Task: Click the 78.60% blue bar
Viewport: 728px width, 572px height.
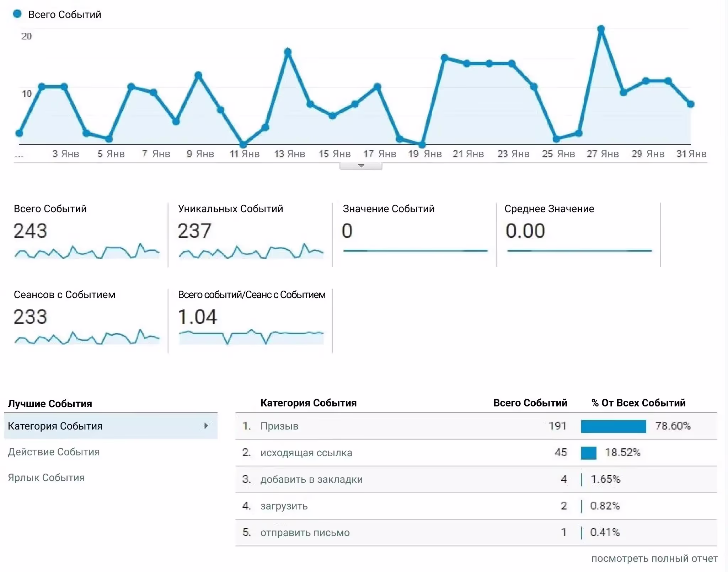Action: 613,426
